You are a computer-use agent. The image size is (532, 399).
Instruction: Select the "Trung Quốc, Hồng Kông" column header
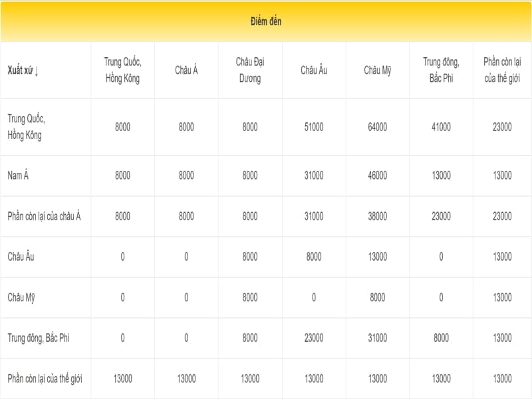(x=122, y=70)
